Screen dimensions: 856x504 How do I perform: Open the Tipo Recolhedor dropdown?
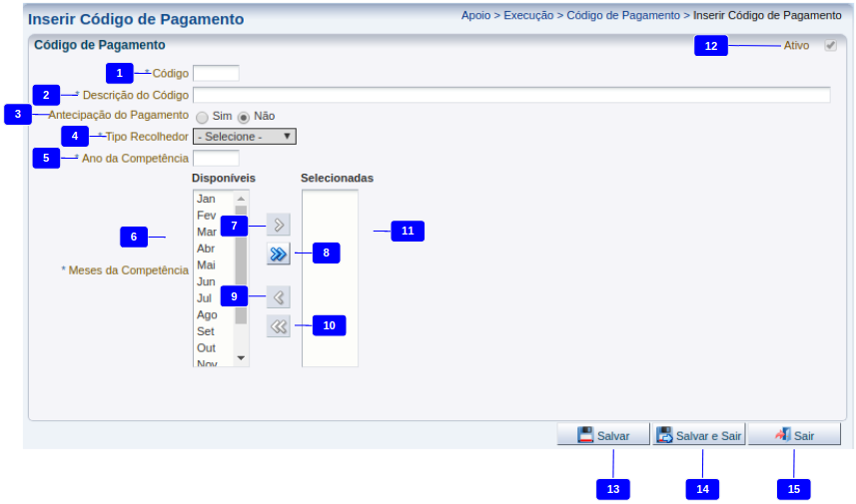245,137
